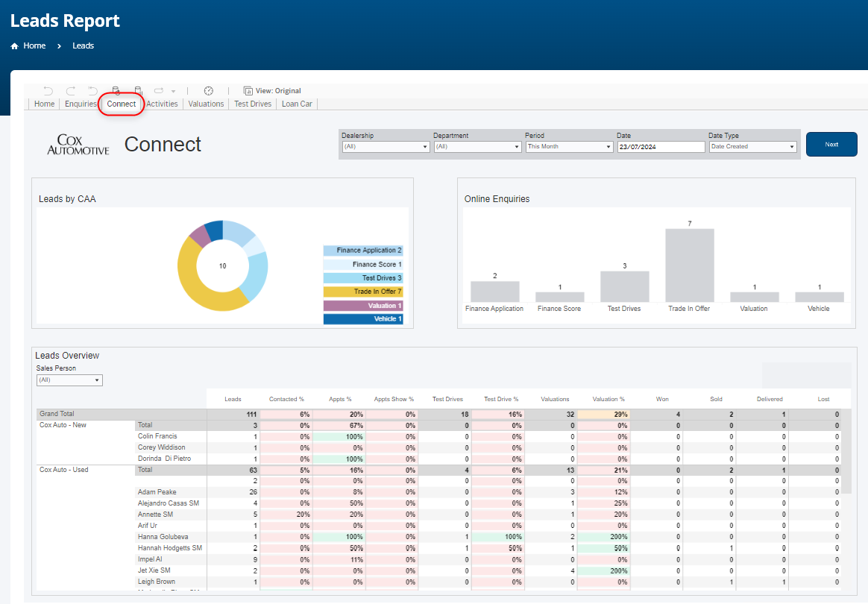Image resolution: width=868 pixels, height=604 pixels.
Task: Click the Lost column header
Action: (824, 399)
